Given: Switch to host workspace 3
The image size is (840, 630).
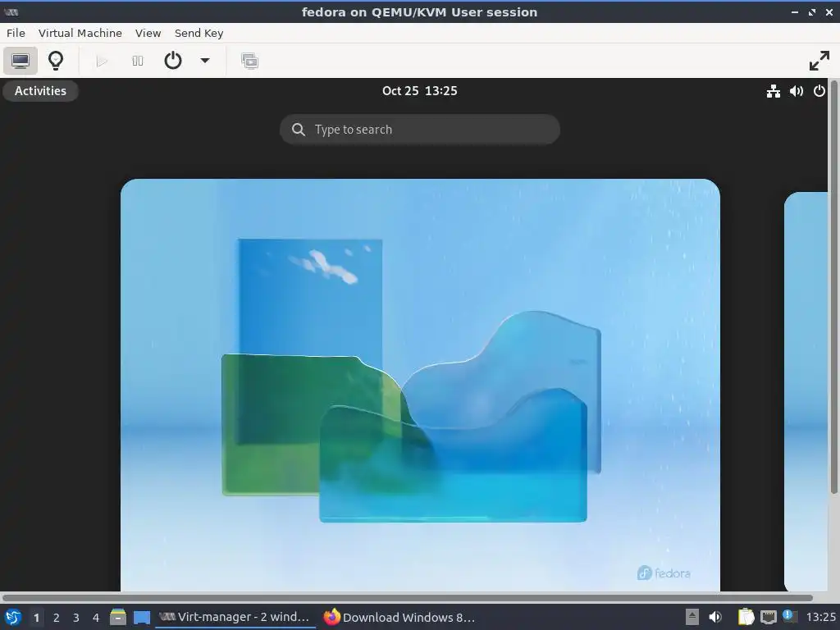Looking at the screenshot, I should coord(76,618).
